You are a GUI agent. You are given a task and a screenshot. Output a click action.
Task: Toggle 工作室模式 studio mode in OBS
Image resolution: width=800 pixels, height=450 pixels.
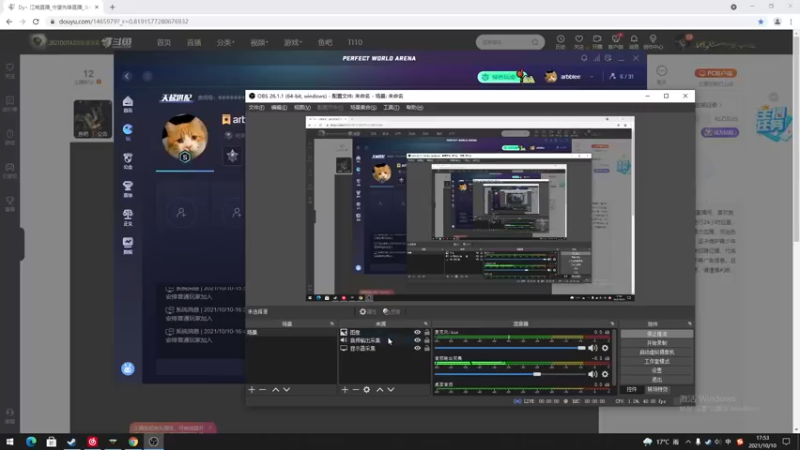click(x=657, y=361)
